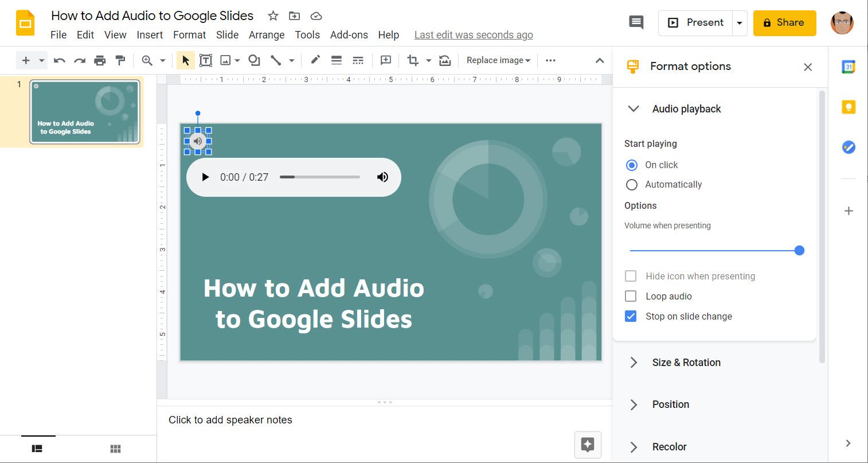Image resolution: width=868 pixels, height=463 pixels.
Task: Star this presentation
Action: click(x=273, y=16)
